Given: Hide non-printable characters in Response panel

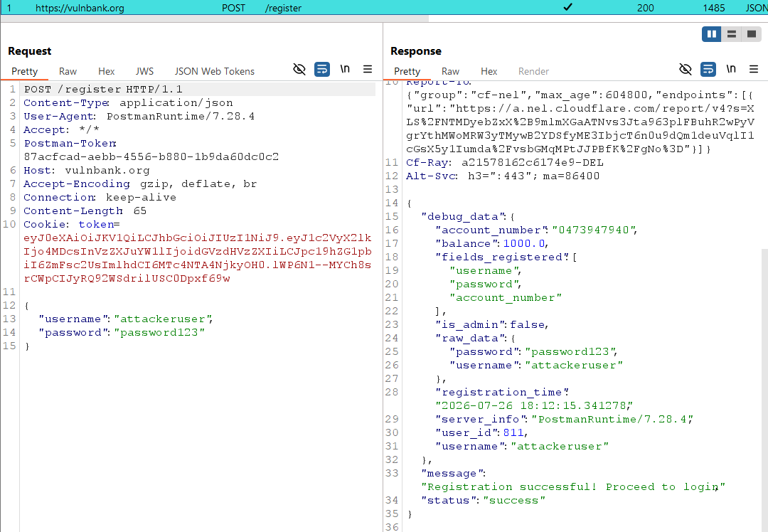Looking at the screenshot, I should coord(686,69).
